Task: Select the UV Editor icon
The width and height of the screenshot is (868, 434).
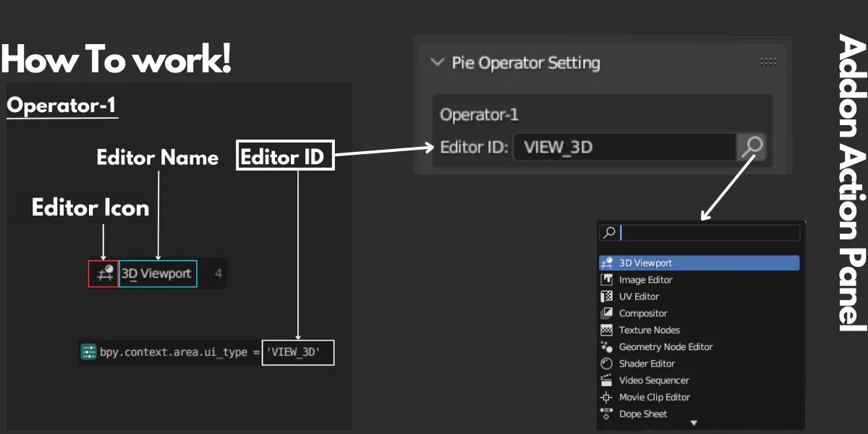Action: tap(608, 296)
